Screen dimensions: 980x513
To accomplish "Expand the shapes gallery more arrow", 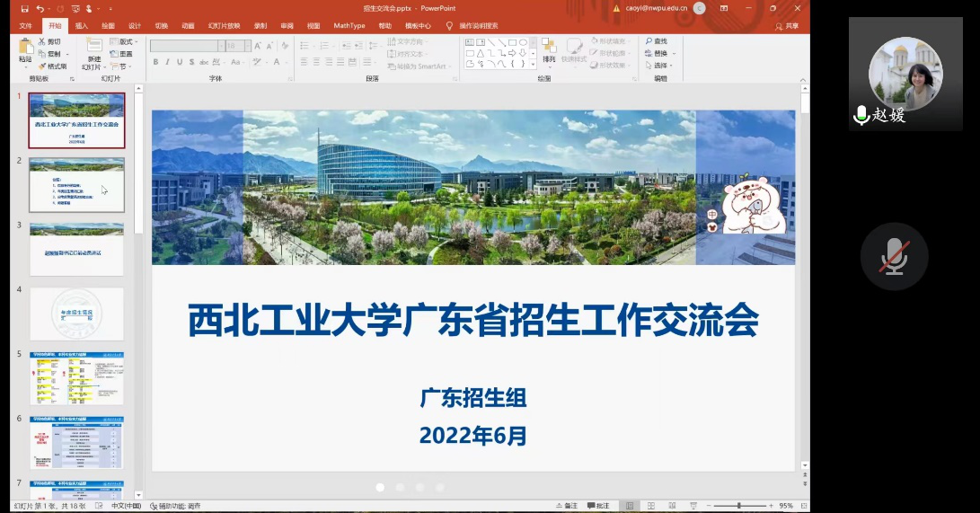I will (534, 65).
